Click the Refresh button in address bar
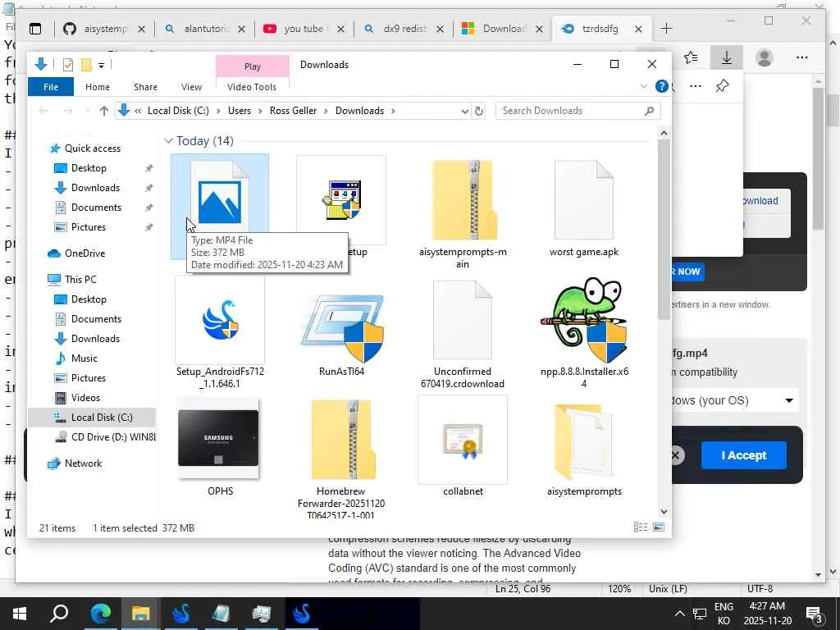This screenshot has width=840, height=630. click(479, 111)
